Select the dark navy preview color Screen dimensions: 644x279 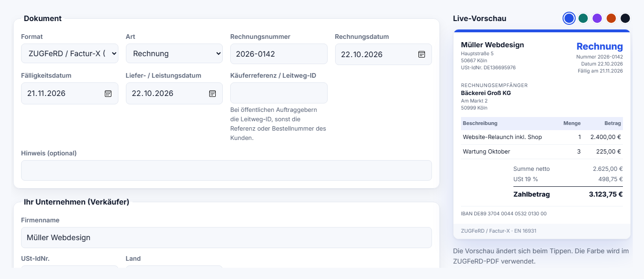625,18
